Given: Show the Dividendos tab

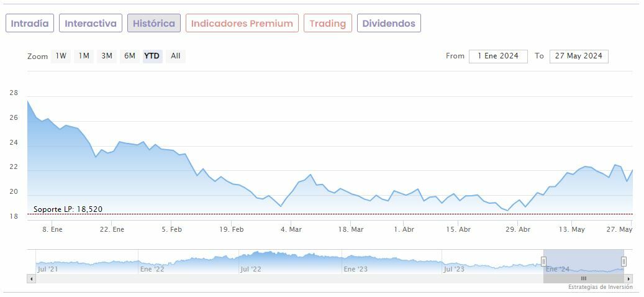Looking at the screenshot, I should 389,24.
